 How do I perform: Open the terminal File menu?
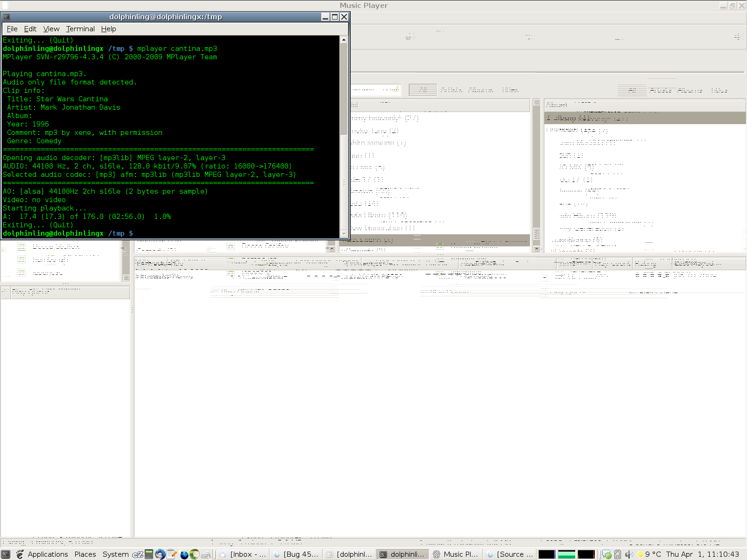click(x=12, y=29)
